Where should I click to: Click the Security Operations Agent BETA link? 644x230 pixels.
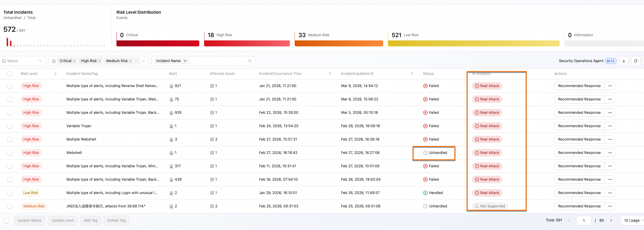coord(588,61)
